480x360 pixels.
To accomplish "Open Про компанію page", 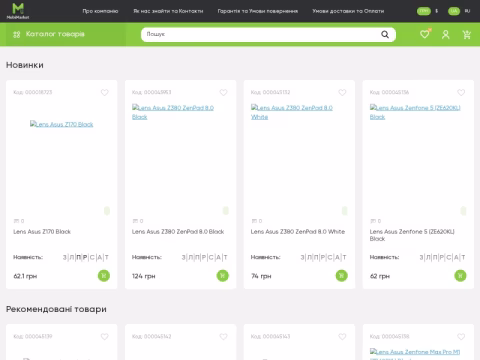I will tap(100, 11).
